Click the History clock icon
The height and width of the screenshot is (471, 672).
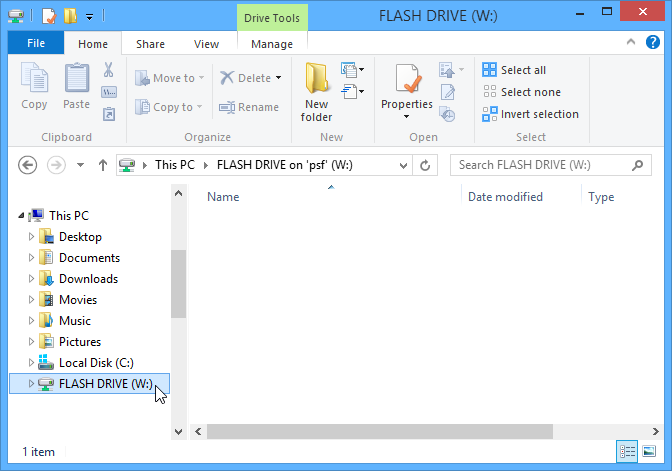(x=447, y=114)
